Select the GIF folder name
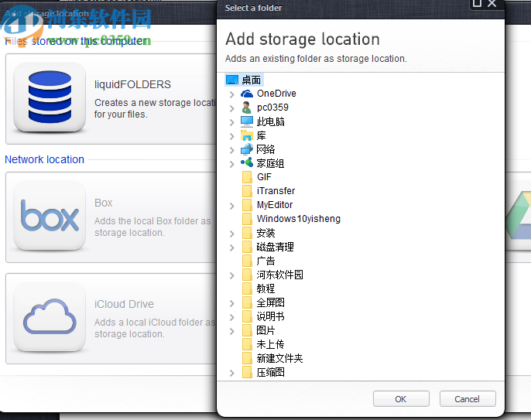The height and width of the screenshot is (420, 531). 264,177
